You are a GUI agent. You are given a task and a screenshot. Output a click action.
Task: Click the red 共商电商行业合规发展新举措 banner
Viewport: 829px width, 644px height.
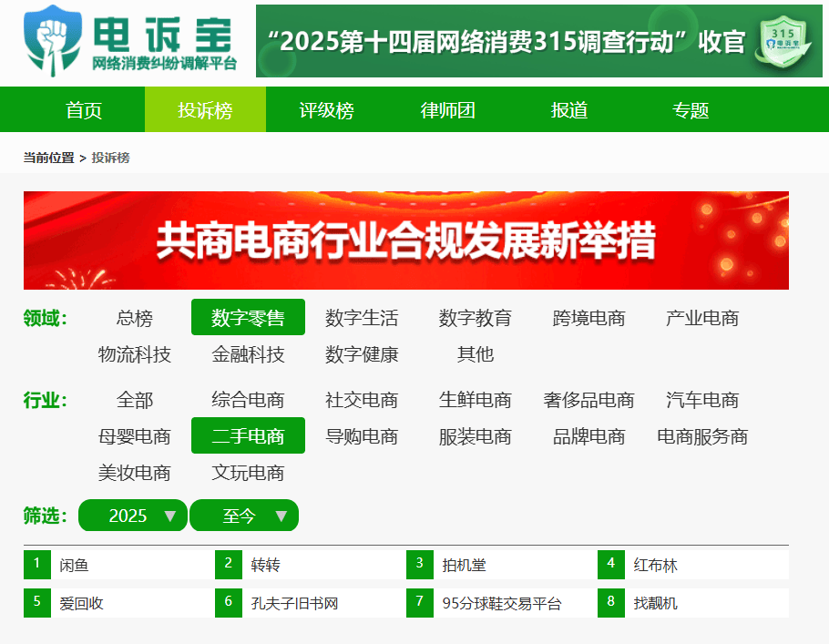(x=405, y=240)
